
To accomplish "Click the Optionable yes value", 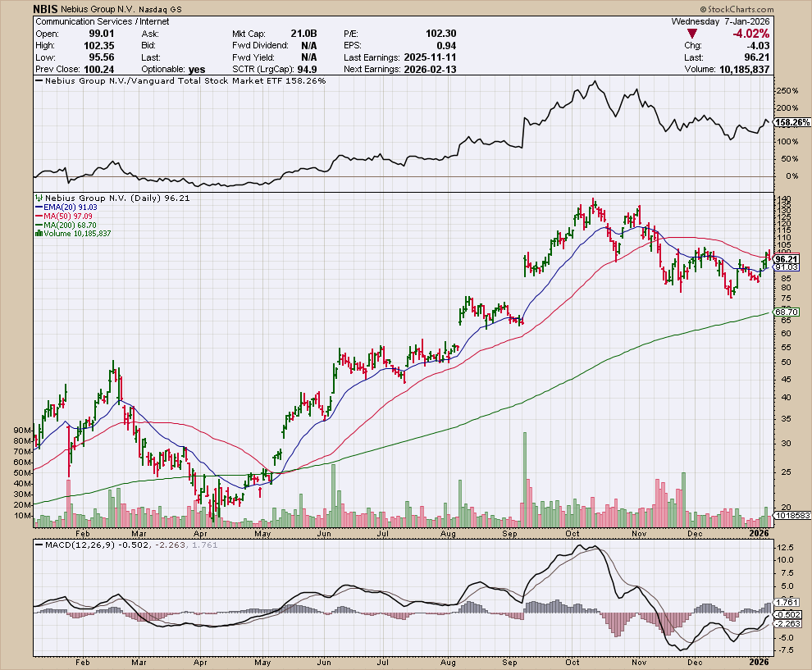I will (197, 70).
